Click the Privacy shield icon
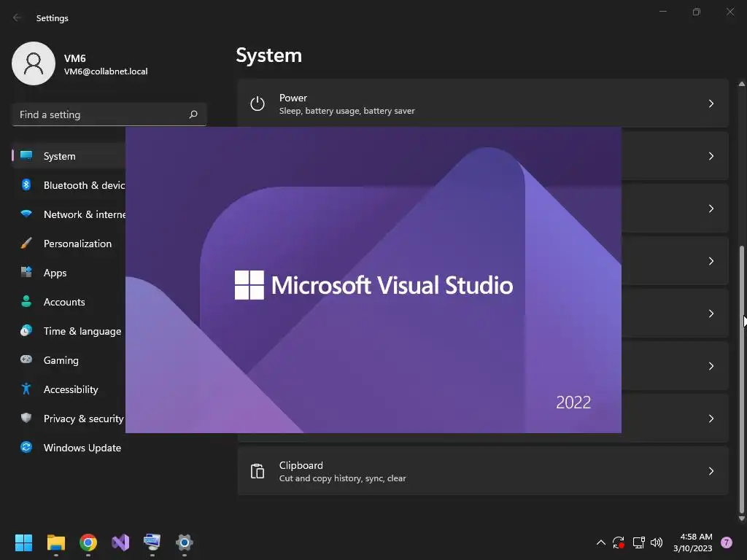This screenshot has height=560, width=747. coord(26,418)
